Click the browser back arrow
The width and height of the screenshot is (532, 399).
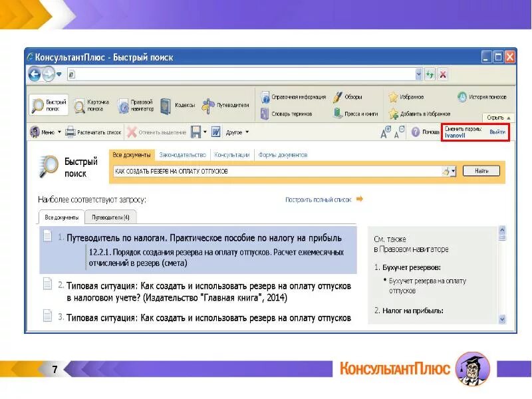[x=35, y=74]
